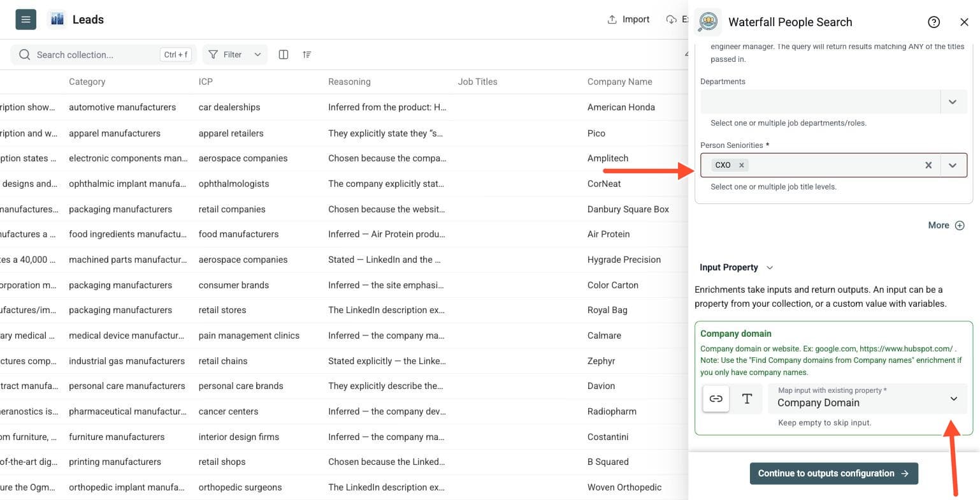
Task: Open the column layout view icon
Action: pyautogui.click(x=284, y=55)
